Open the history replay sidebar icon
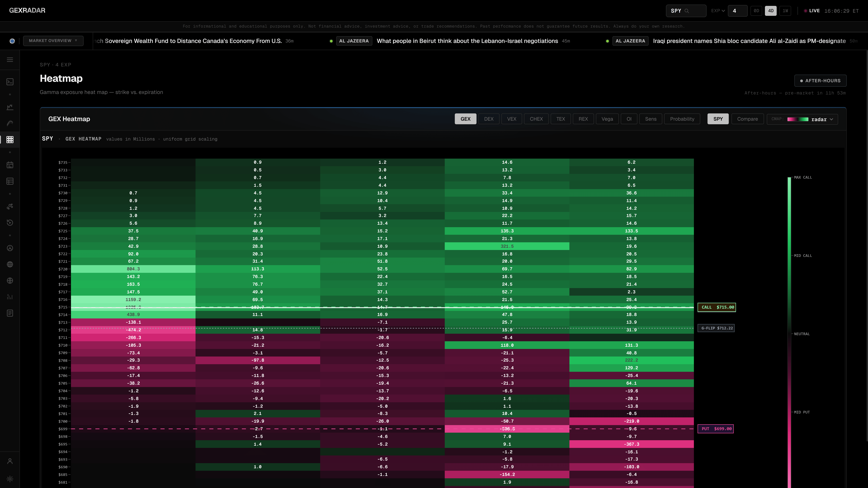The image size is (868, 488). click(10, 223)
